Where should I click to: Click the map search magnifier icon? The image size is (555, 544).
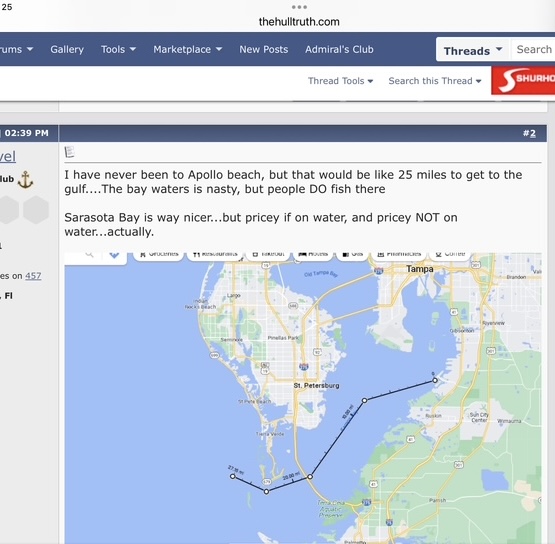(x=89, y=254)
